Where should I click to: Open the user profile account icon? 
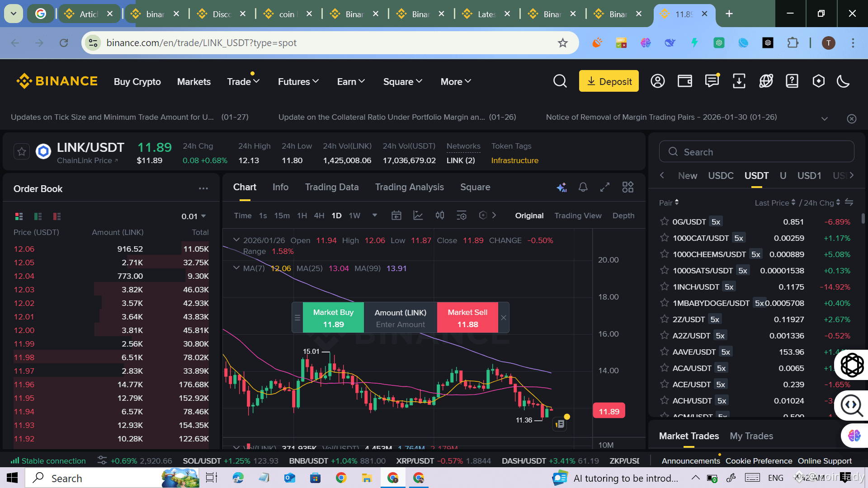[x=658, y=81]
